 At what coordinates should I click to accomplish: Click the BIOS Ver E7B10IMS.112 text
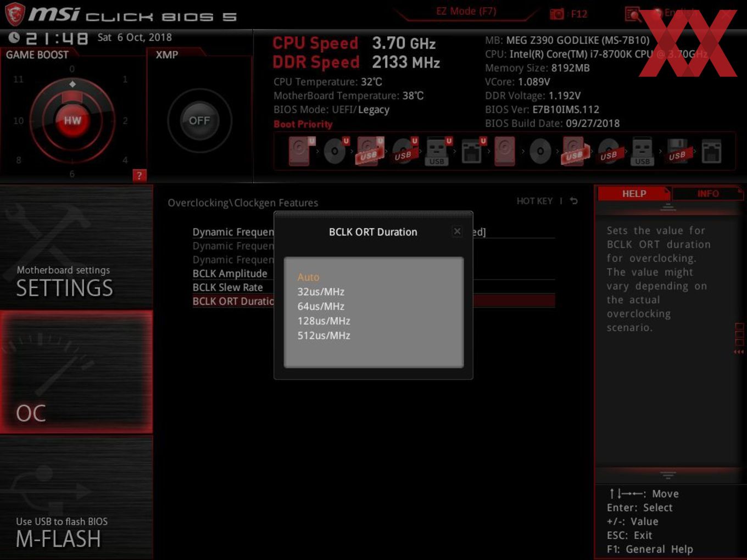click(542, 109)
